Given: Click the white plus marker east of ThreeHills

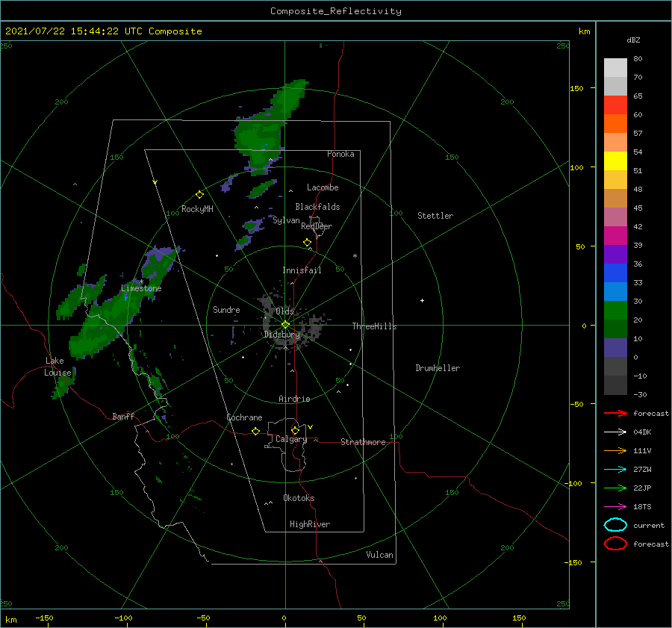Looking at the screenshot, I should pos(422,300).
